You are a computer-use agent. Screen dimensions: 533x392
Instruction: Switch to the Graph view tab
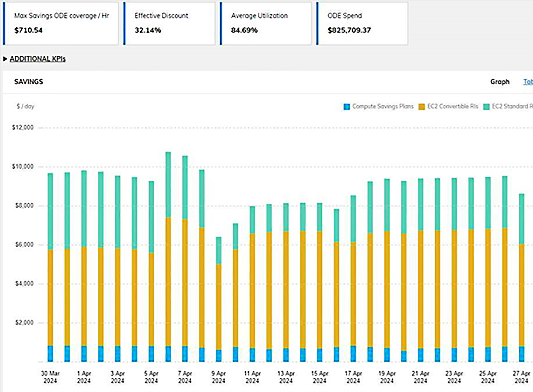(500, 82)
